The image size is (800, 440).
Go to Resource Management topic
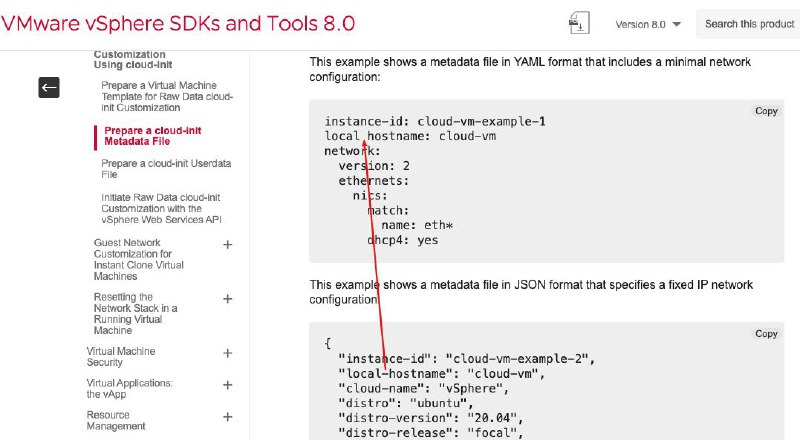pos(116,420)
